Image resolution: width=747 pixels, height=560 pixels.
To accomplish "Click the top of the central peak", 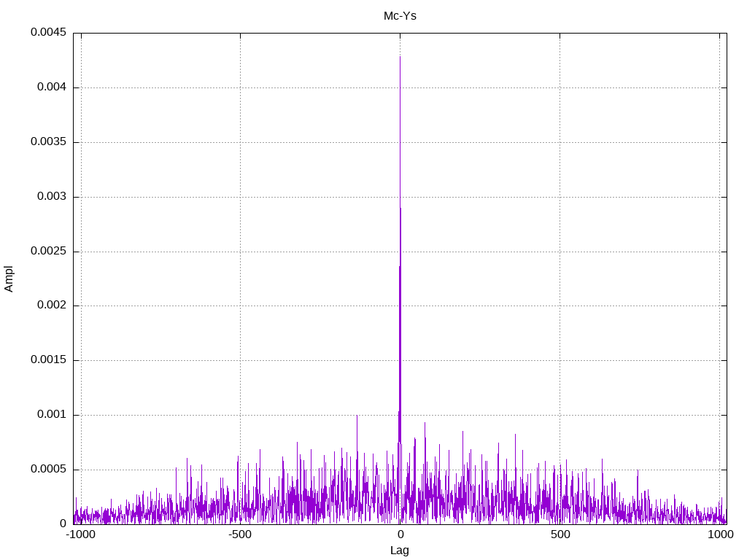I will pos(400,57).
